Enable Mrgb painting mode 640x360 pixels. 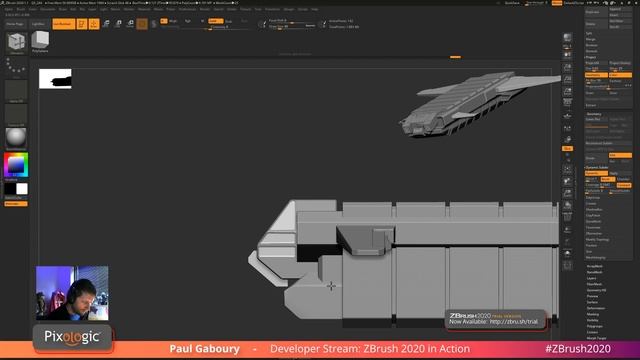[173, 21]
